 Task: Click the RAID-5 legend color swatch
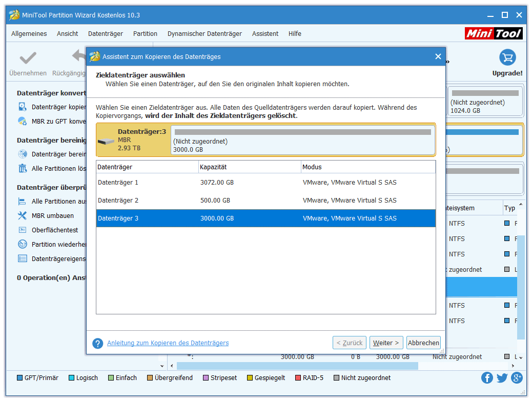pos(298,378)
